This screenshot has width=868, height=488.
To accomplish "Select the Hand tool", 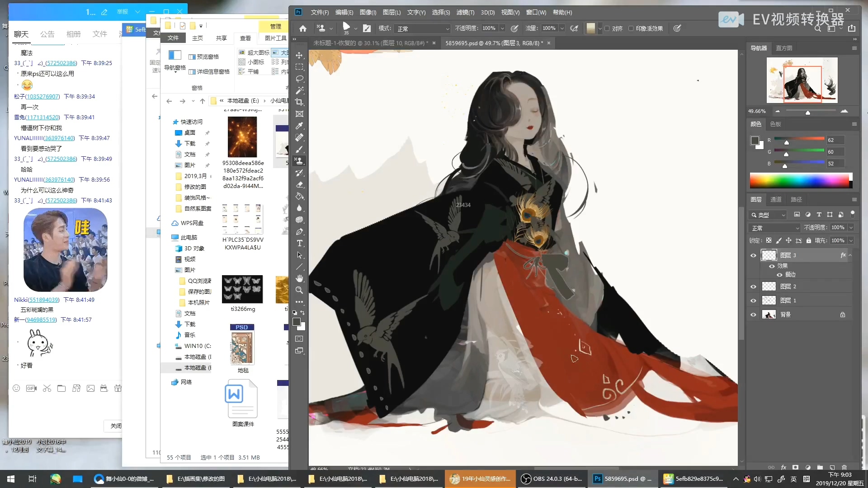I will (299, 278).
